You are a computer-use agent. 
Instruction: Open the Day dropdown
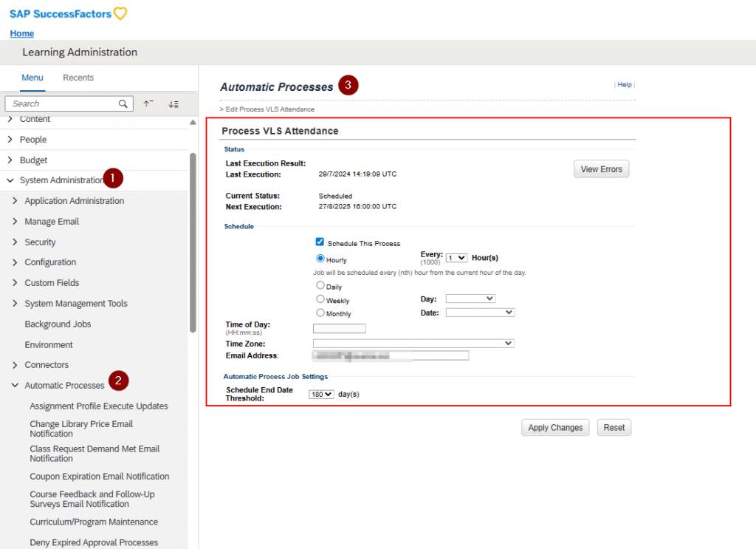[470, 299]
